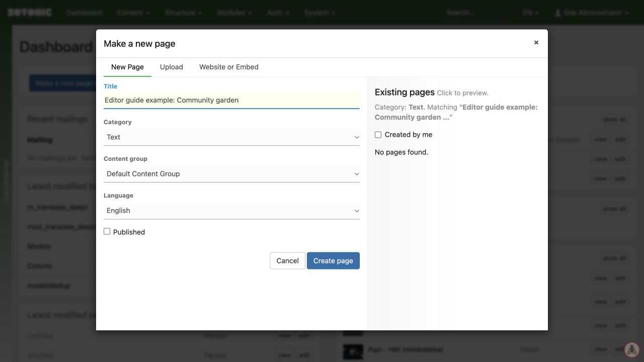This screenshot has width=644, height=362.
Task: Click the Dashboard link in top bar
Action: pos(84,13)
